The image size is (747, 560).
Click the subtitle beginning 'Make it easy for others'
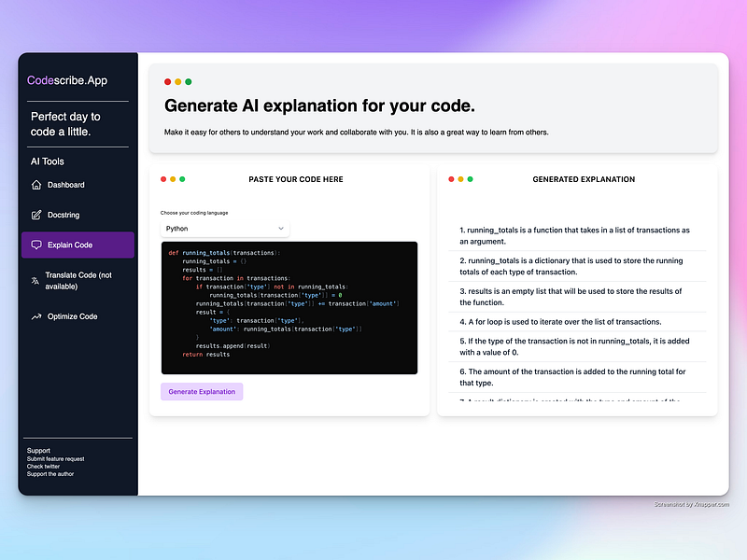point(357,133)
